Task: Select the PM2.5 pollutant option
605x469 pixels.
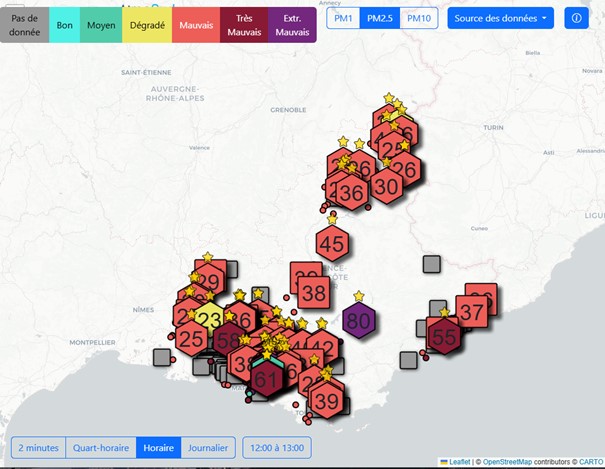Action: (380, 18)
